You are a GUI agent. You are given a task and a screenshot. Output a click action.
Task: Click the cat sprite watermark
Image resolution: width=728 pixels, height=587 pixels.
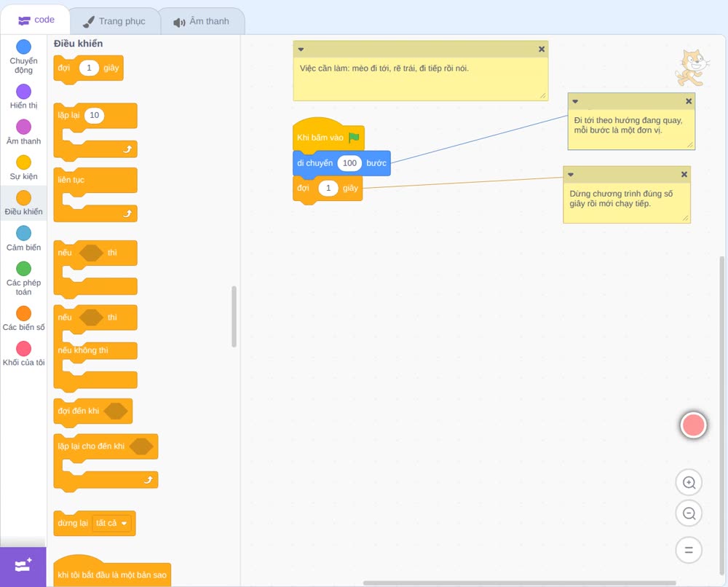tap(692, 68)
